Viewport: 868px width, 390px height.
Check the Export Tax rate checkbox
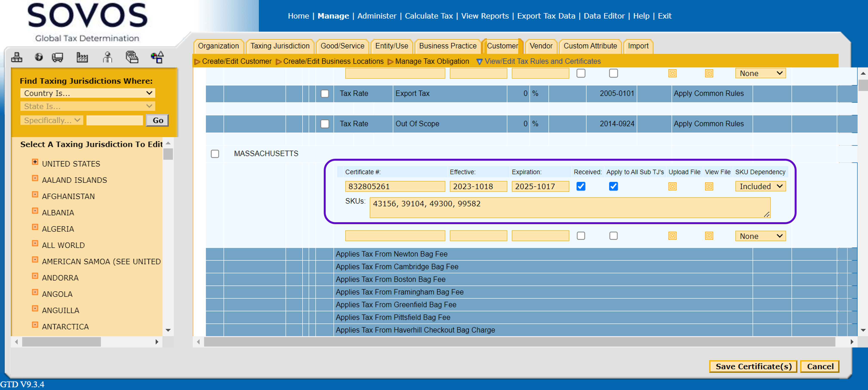click(324, 94)
